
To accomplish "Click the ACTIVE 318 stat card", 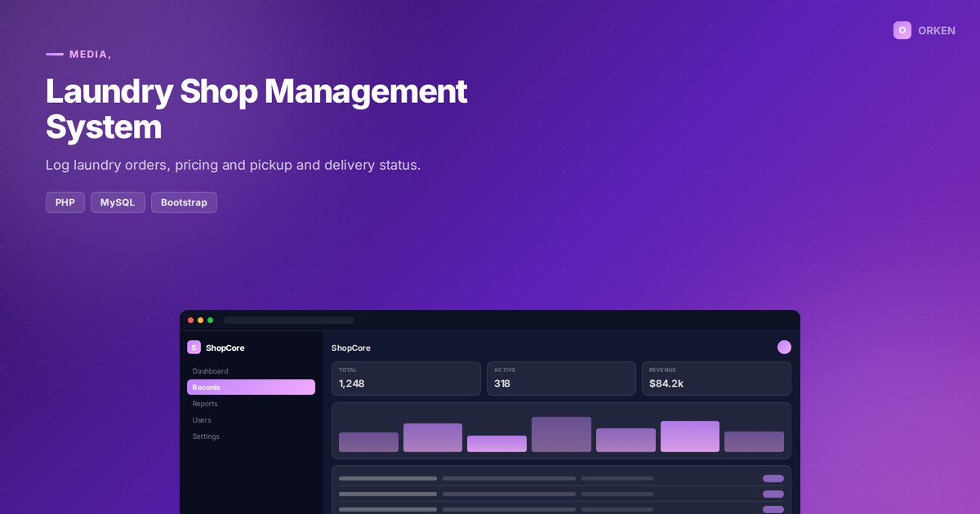I will [x=561, y=379].
